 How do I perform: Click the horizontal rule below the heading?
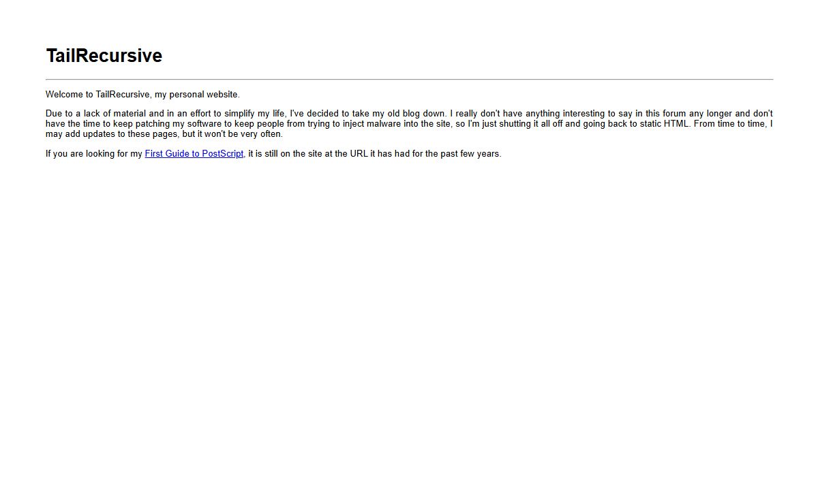pos(409,80)
